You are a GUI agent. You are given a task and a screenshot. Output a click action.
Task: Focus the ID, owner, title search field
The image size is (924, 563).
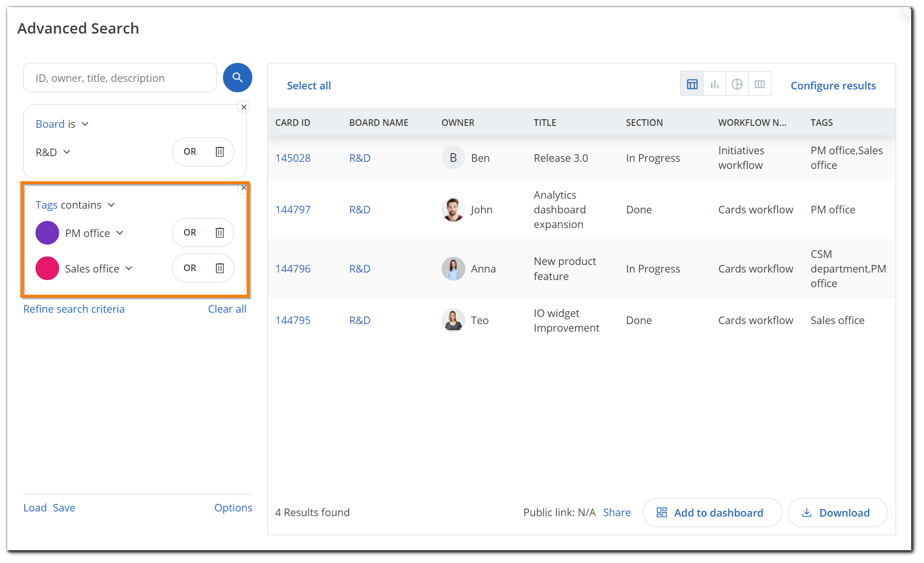point(120,78)
